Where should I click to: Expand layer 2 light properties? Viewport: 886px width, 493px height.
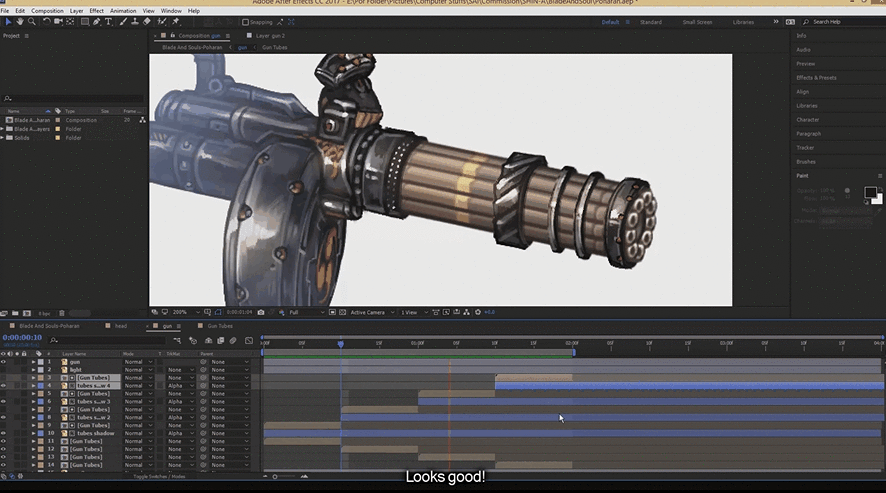[x=33, y=370]
